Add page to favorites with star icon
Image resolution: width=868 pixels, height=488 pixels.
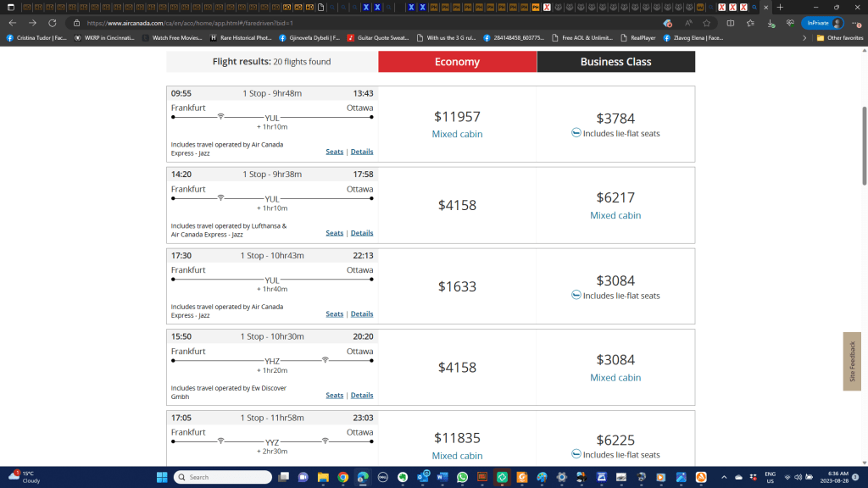[706, 23]
